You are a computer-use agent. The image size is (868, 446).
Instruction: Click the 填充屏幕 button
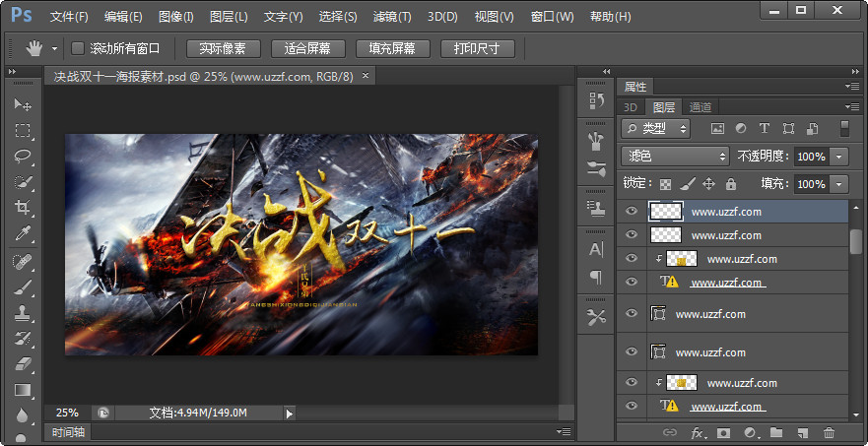point(392,48)
